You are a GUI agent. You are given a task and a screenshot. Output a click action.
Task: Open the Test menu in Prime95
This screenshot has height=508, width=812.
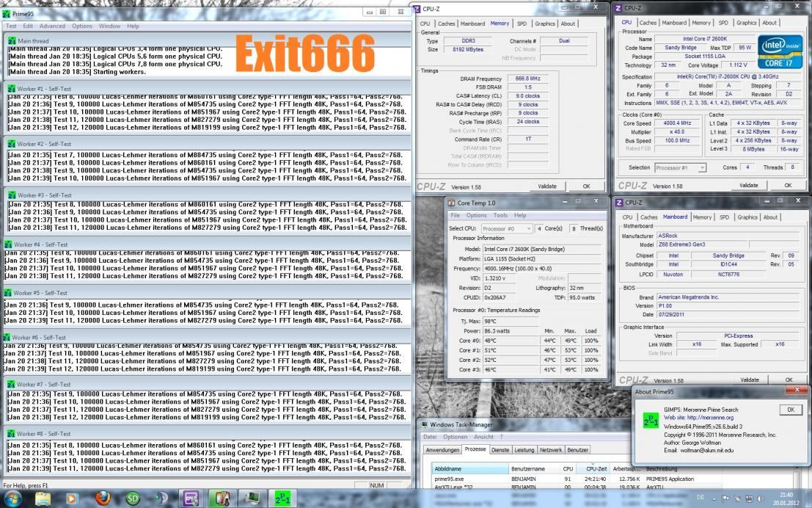[x=11, y=26]
